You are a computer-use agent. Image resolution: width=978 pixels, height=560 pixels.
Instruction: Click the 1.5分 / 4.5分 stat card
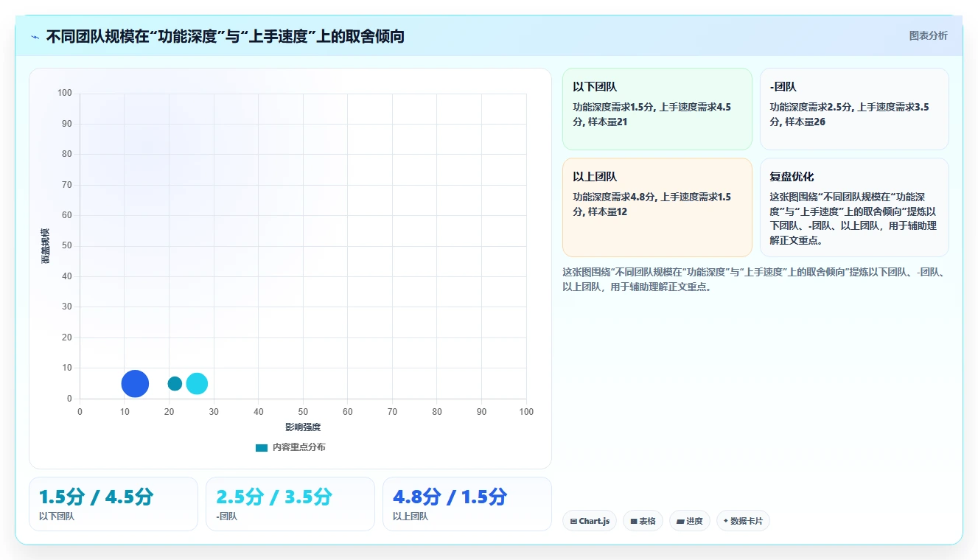pos(113,504)
